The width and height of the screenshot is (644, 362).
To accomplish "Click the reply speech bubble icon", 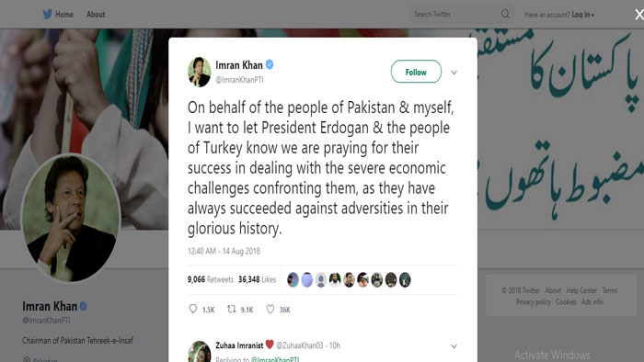I will click(x=192, y=309).
